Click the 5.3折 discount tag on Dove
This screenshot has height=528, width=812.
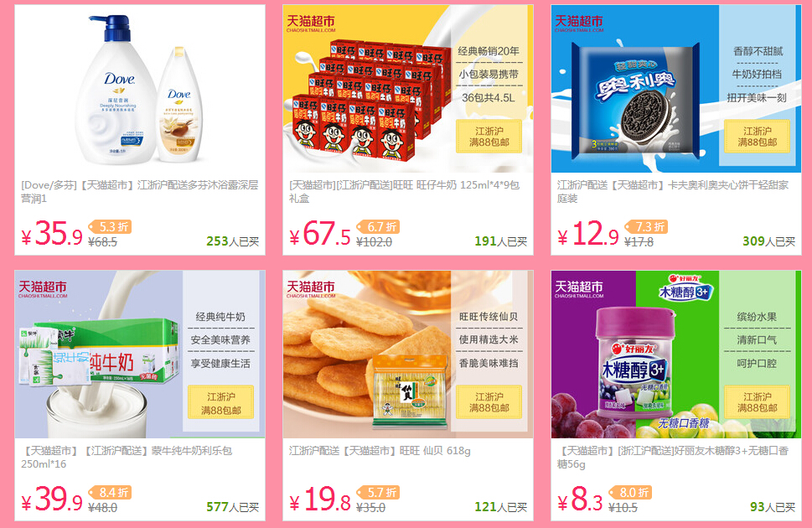point(110,227)
